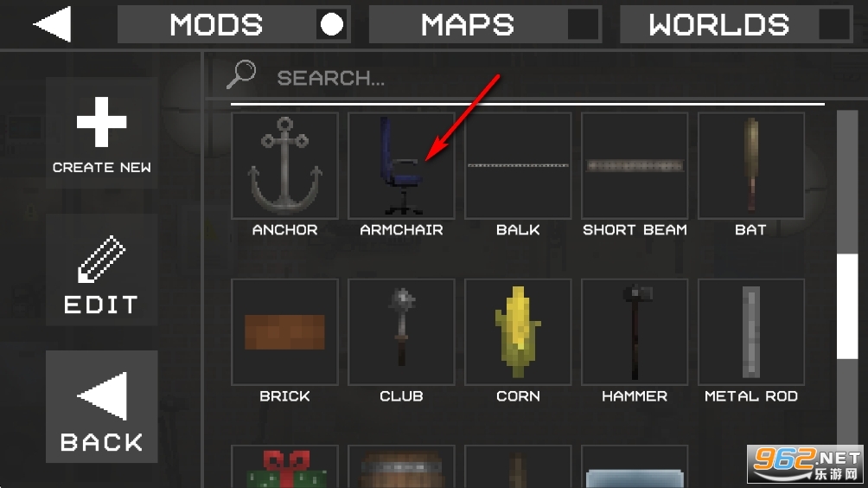This screenshot has height=488, width=868.
Task: Select the Balk item
Action: [518, 165]
